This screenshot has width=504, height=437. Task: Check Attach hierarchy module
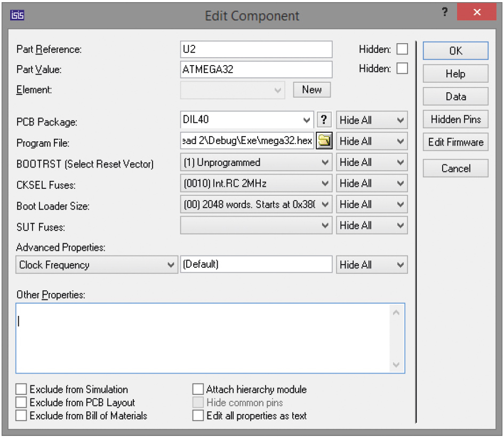coord(198,389)
